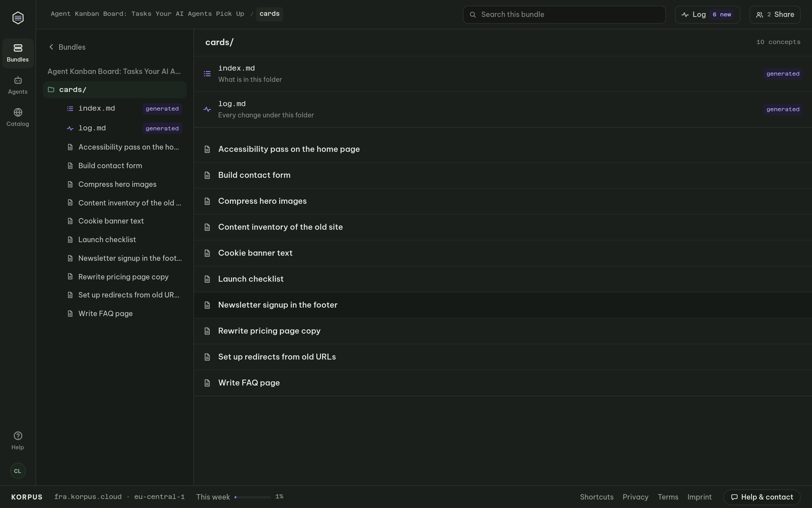Screen dimensions: 812x508
Task: Open Terms link in footer
Action: (668, 497)
